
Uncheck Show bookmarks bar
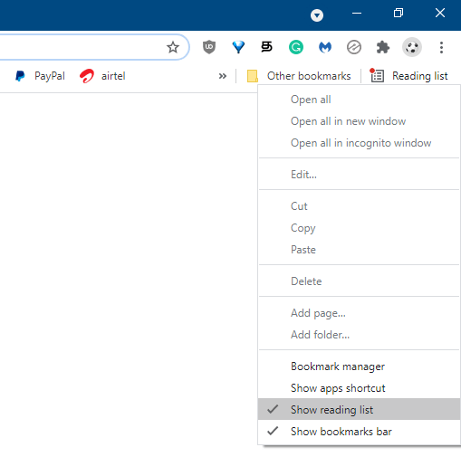click(359, 432)
